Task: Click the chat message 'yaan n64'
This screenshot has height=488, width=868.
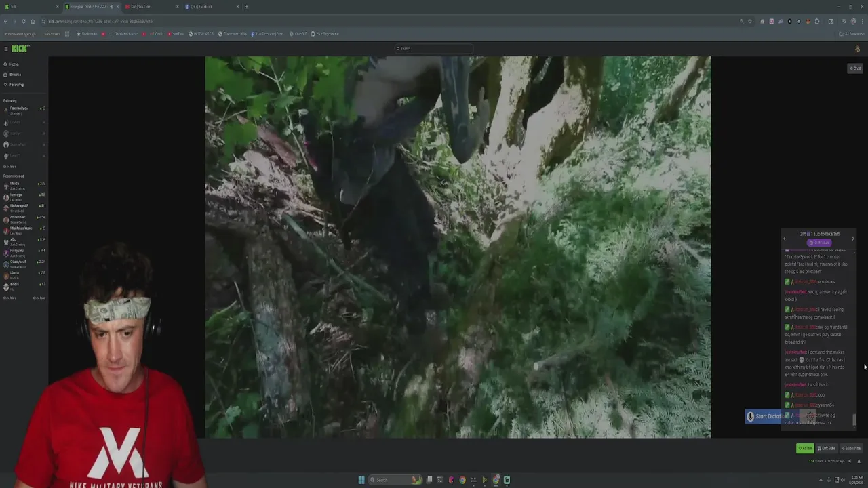Action: 826,405
